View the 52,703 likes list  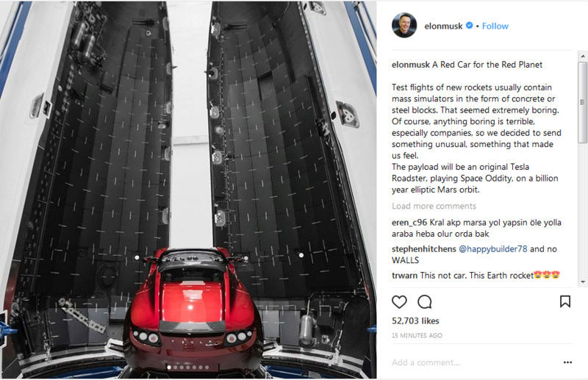(x=415, y=320)
